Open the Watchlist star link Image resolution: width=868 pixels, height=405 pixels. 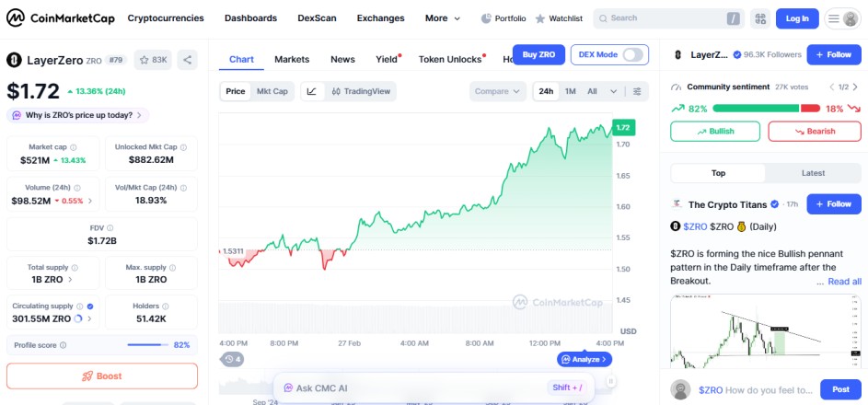coord(559,18)
